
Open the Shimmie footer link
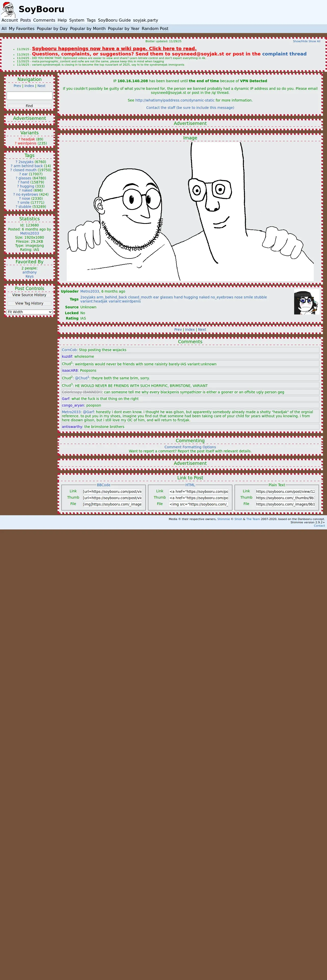point(223,519)
